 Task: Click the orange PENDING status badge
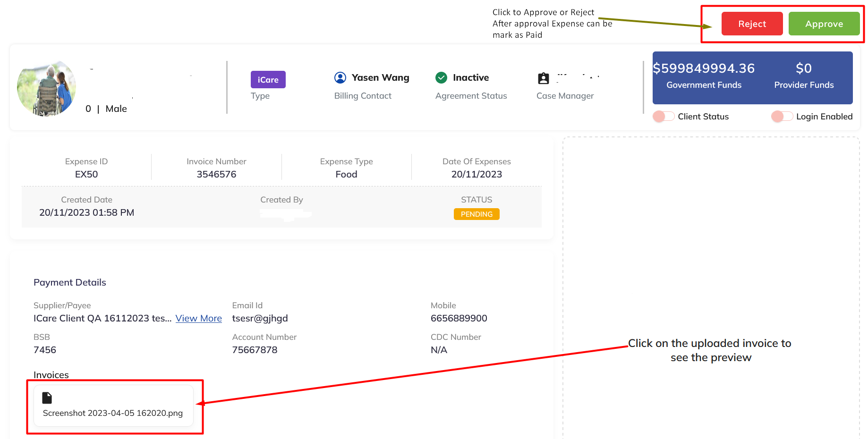tap(477, 214)
